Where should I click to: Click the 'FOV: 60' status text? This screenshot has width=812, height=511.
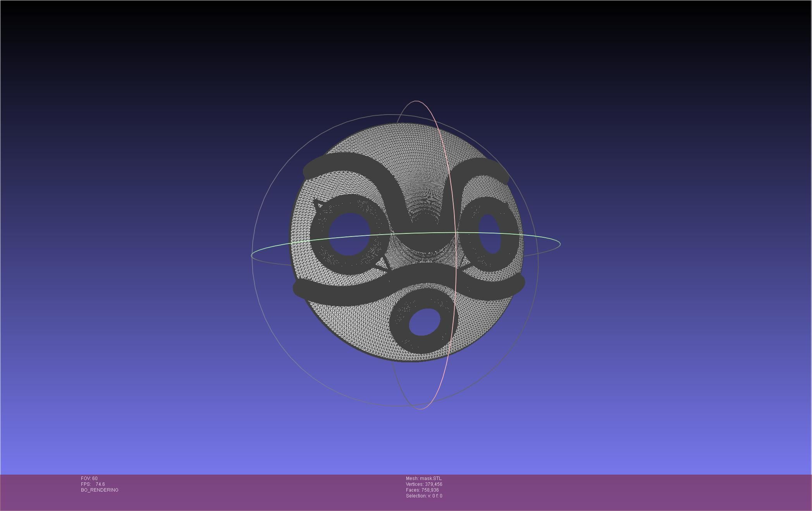coord(89,478)
